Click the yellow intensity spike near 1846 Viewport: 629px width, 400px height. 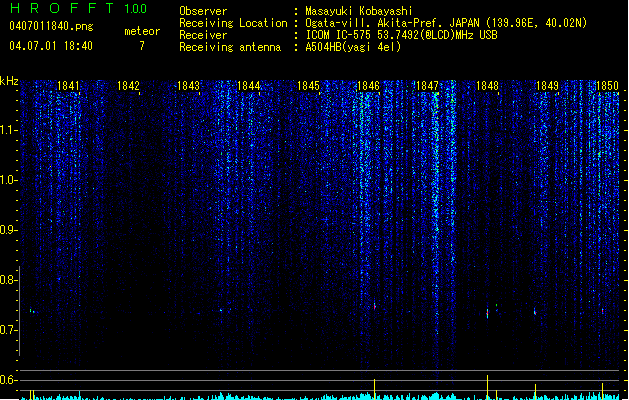(375, 389)
